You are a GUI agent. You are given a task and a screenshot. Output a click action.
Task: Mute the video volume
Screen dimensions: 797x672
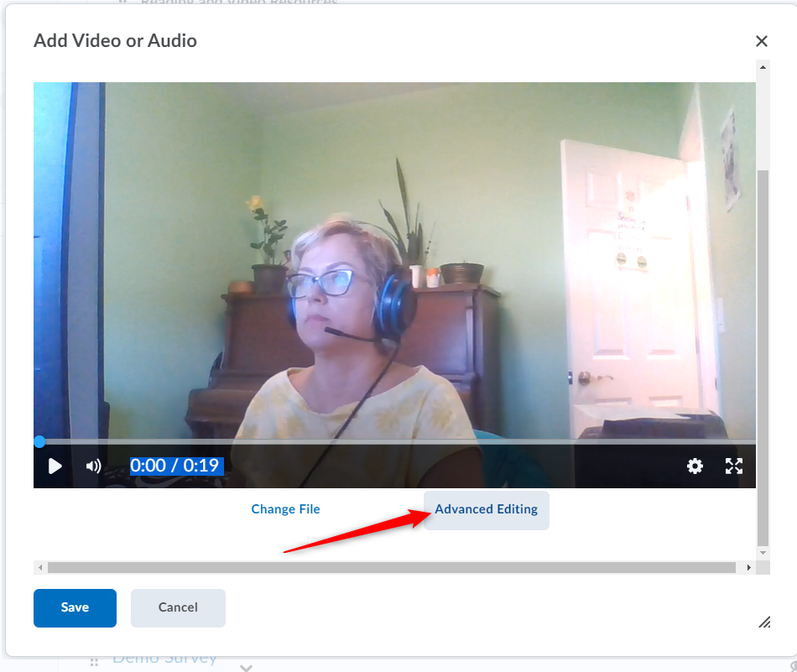pos(93,466)
